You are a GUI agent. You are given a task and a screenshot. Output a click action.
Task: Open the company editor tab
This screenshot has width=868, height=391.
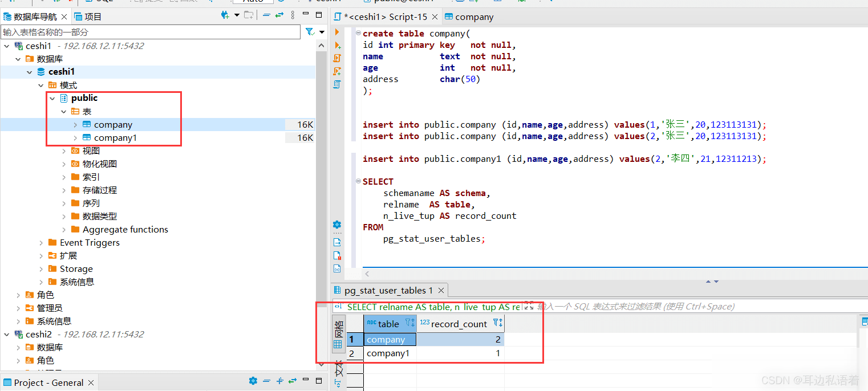[x=469, y=17]
